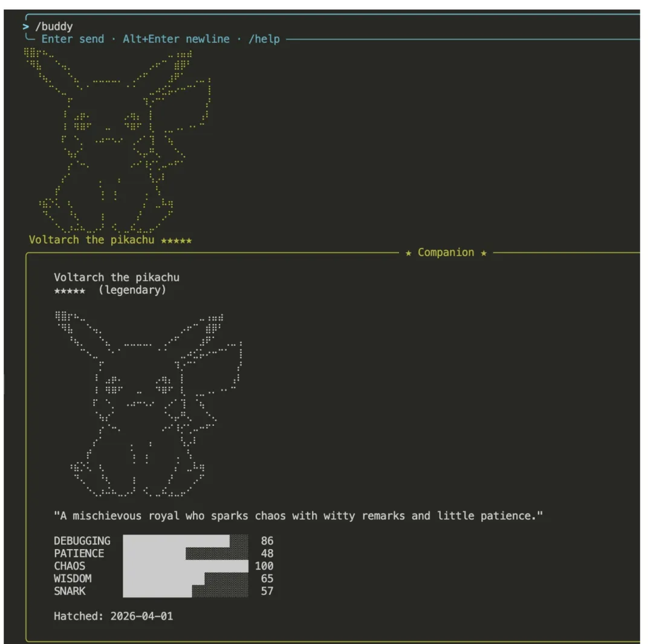Click the 'Alt+Enter newline' hint text
Viewport: 653px width, 644px height.
click(x=176, y=39)
